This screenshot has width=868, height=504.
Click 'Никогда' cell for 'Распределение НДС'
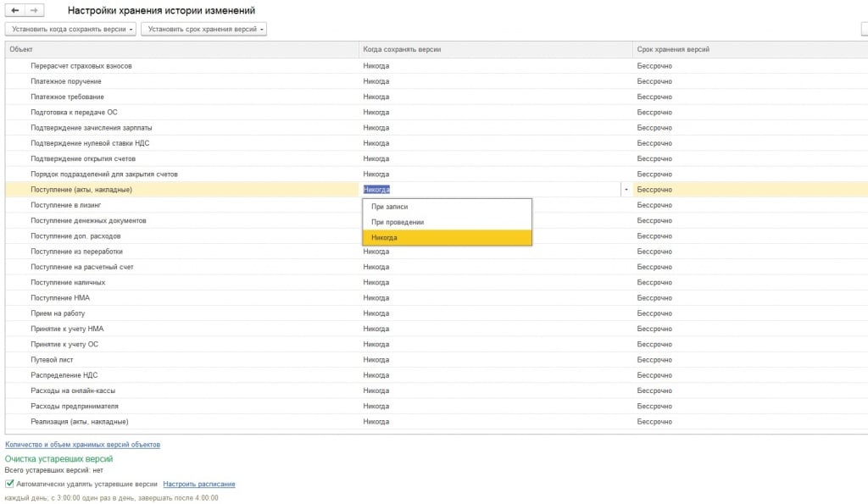coord(376,374)
